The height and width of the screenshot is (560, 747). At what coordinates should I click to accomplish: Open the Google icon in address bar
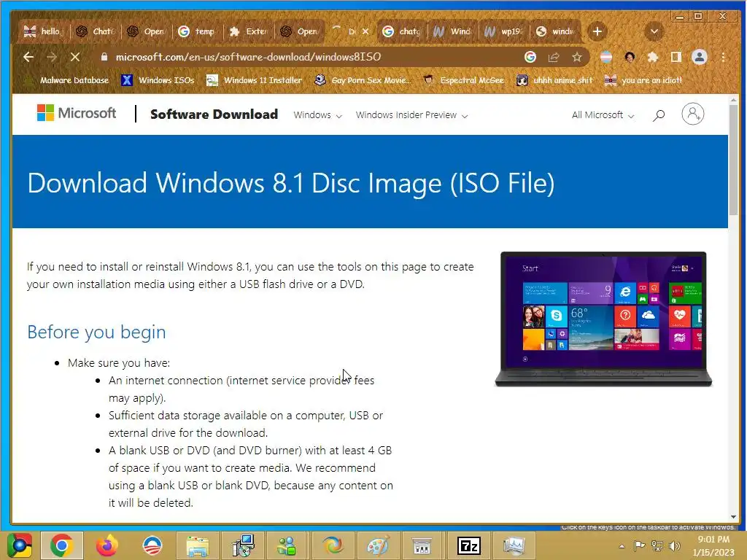(x=530, y=57)
